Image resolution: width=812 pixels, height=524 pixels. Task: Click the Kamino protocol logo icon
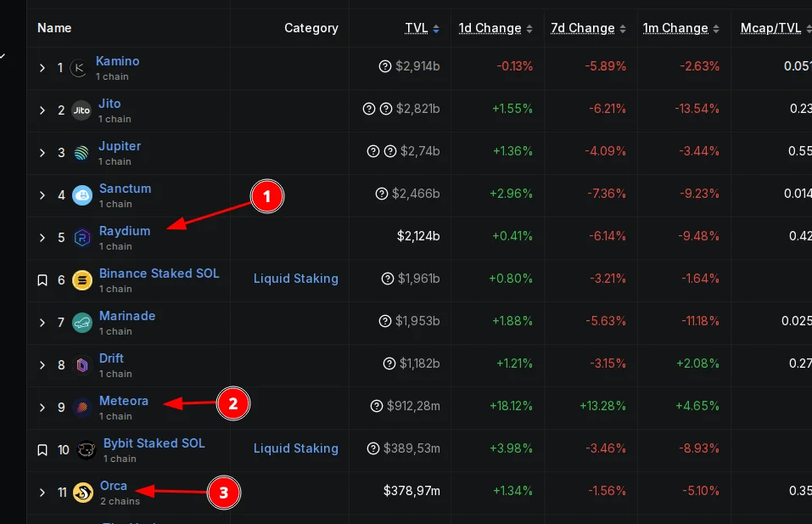click(79, 68)
